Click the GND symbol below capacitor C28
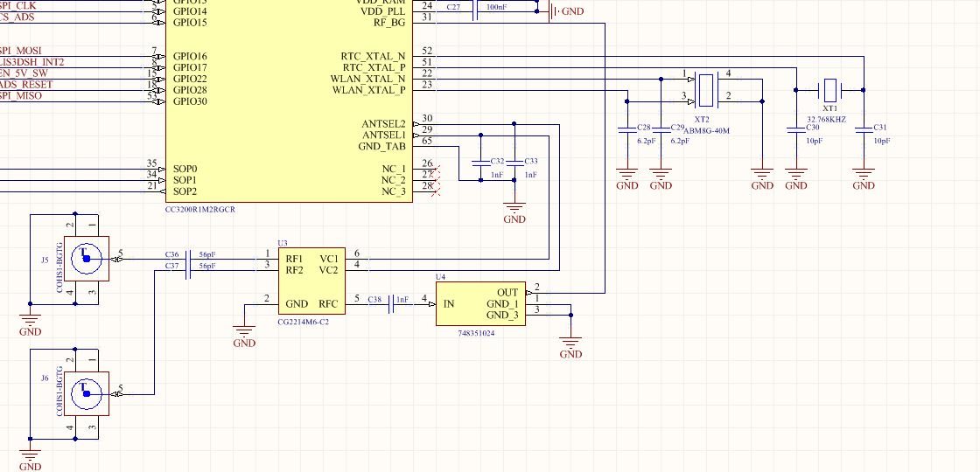Image resolution: width=980 pixels, height=472 pixels. (x=626, y=178)
